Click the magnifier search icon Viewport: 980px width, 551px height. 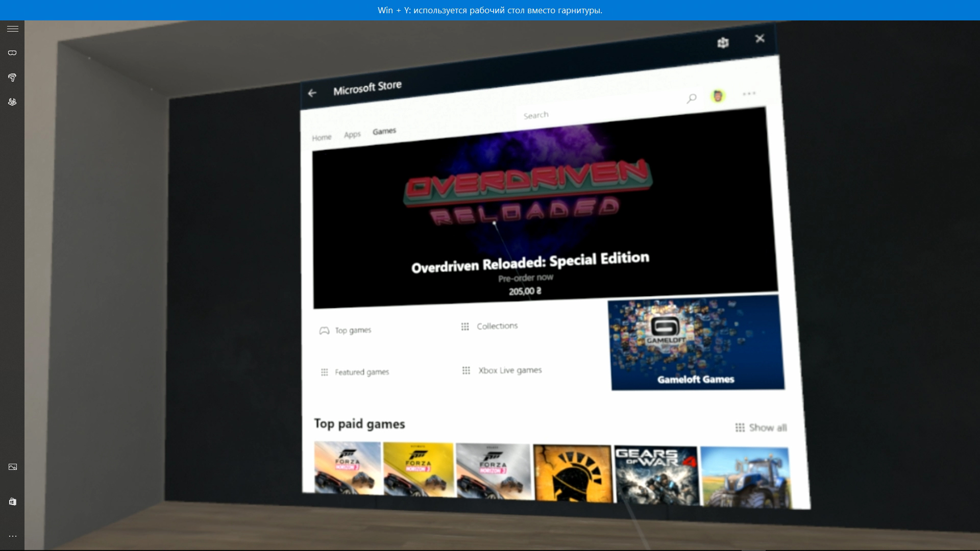click(692, 98)
